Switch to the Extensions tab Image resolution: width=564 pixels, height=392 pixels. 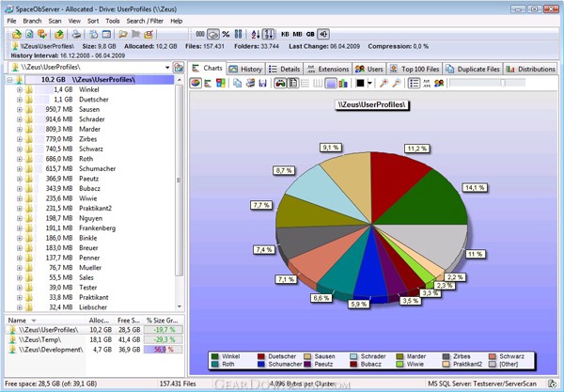click(x=328, y=69)
